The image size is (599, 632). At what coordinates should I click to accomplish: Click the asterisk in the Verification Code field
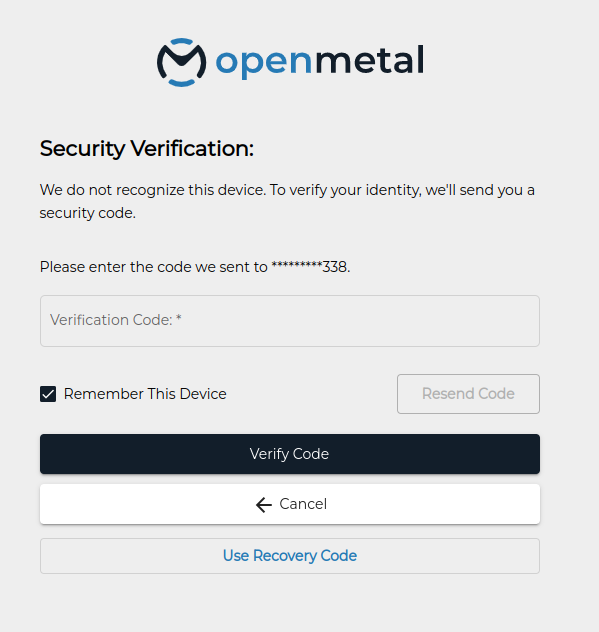click(x=179, y=318)
